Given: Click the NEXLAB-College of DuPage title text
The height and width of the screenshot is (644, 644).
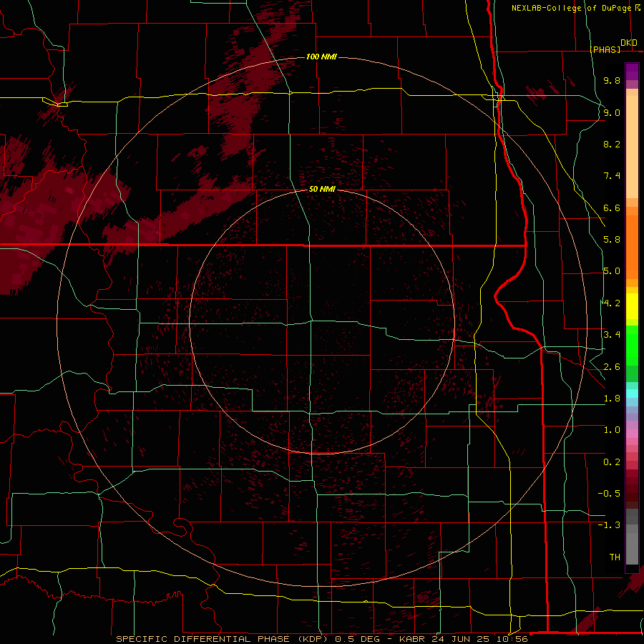Looking at the screenshot, I should [571, 8].
